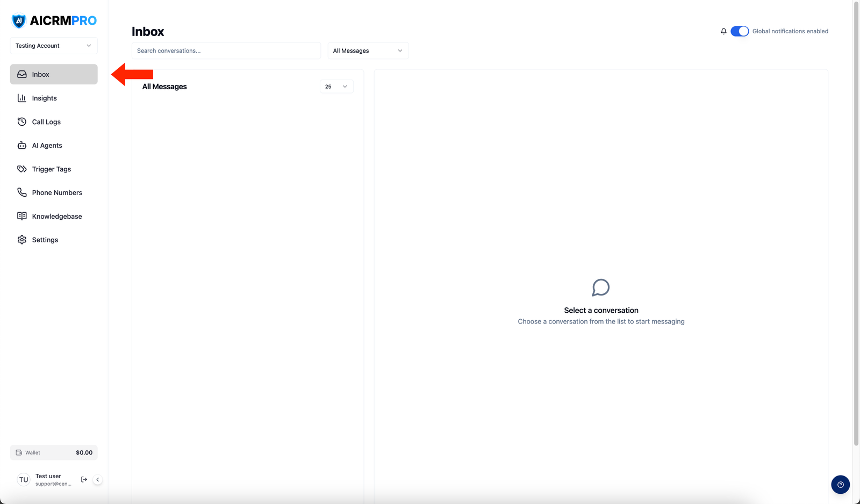Image resolution: width=860 pixels, height=504 pixels.
Task: Click the notification bell icon
Action: click(723, 31)
